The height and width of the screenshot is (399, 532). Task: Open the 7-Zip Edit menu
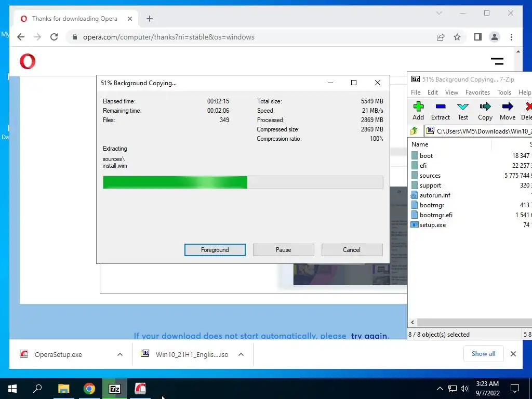point(433,92)
